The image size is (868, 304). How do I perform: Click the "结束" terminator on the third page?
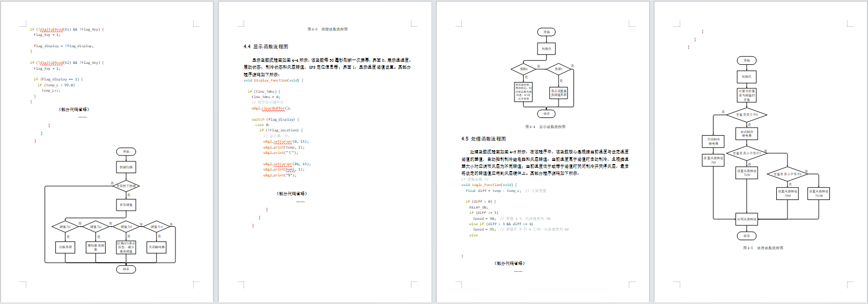(546, 114)
